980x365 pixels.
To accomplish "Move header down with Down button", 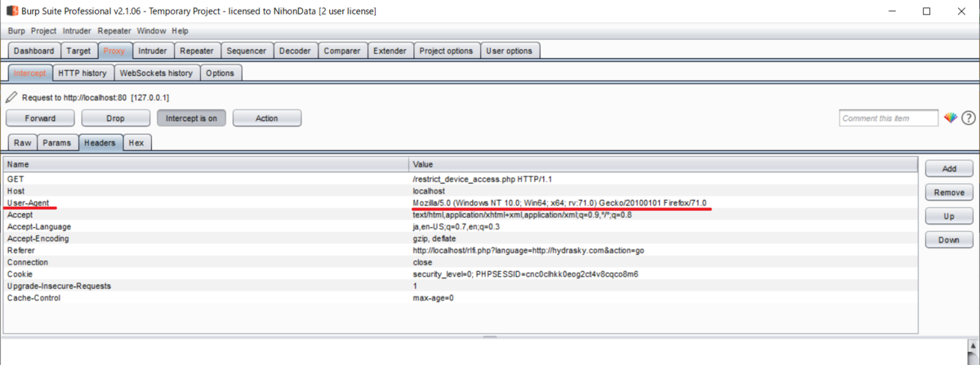I will 949,240.
